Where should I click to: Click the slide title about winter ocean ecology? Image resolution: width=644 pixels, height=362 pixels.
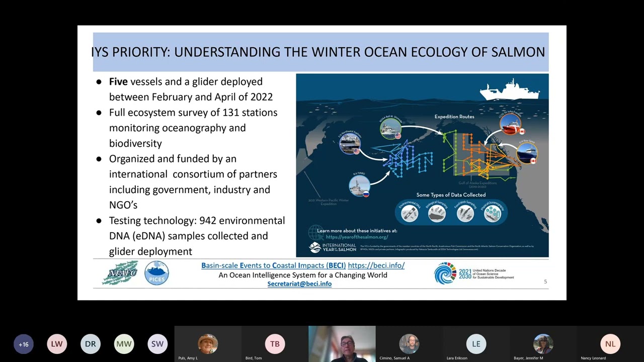(318, 52)
